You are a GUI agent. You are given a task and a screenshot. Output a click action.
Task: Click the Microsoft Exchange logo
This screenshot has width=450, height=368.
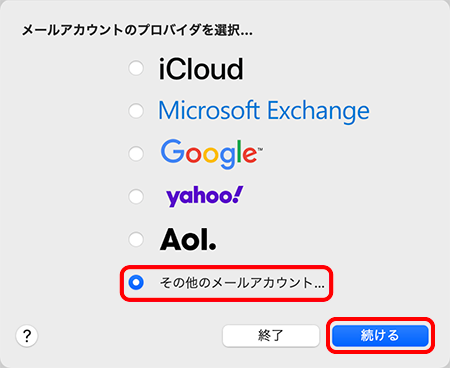click(x=264, y=111)
